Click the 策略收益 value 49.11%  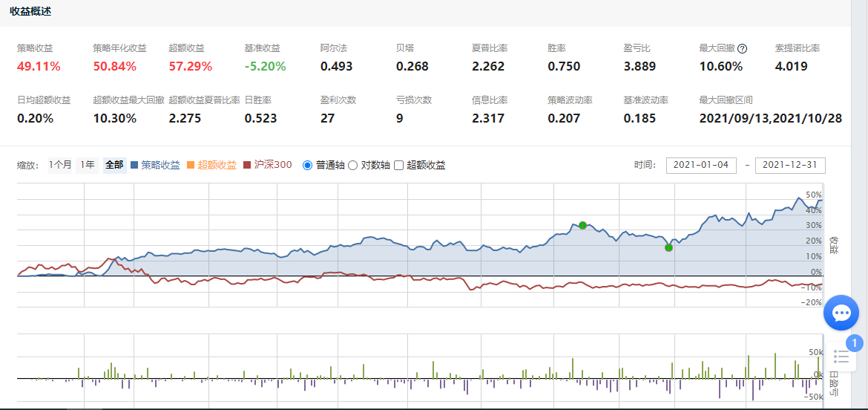tap(39, 67)
